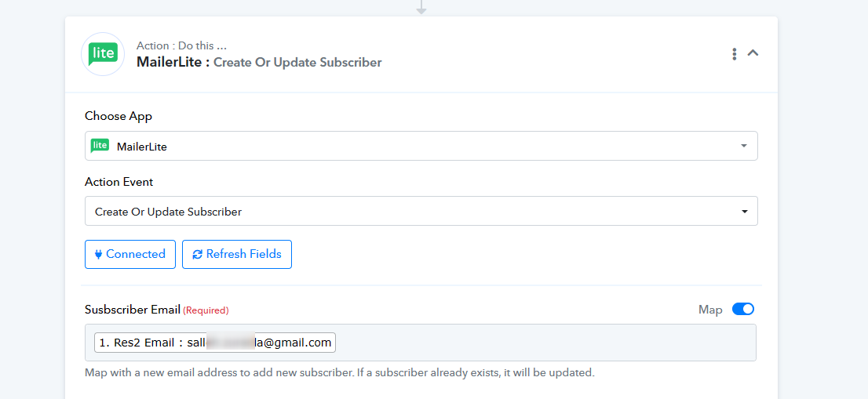The image size is (868, 399).
Task: Click inside the Subscriber Email input area
Action: 421,343
